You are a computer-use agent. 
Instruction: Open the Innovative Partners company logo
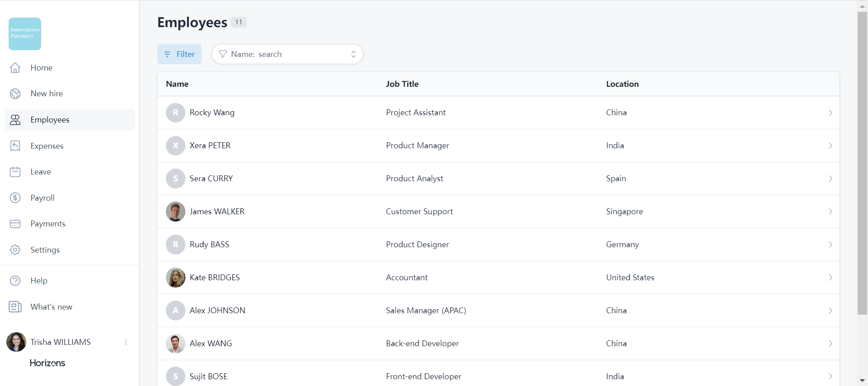(25, 34)
